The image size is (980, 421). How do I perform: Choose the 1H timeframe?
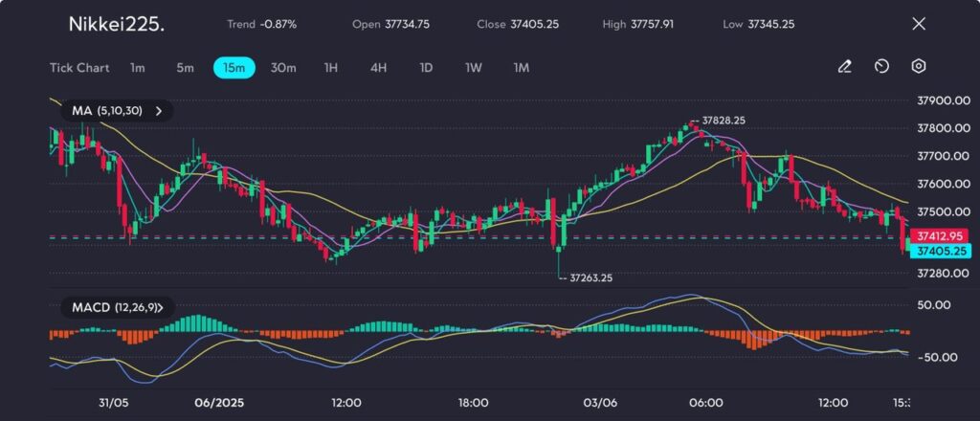(331, 68)
